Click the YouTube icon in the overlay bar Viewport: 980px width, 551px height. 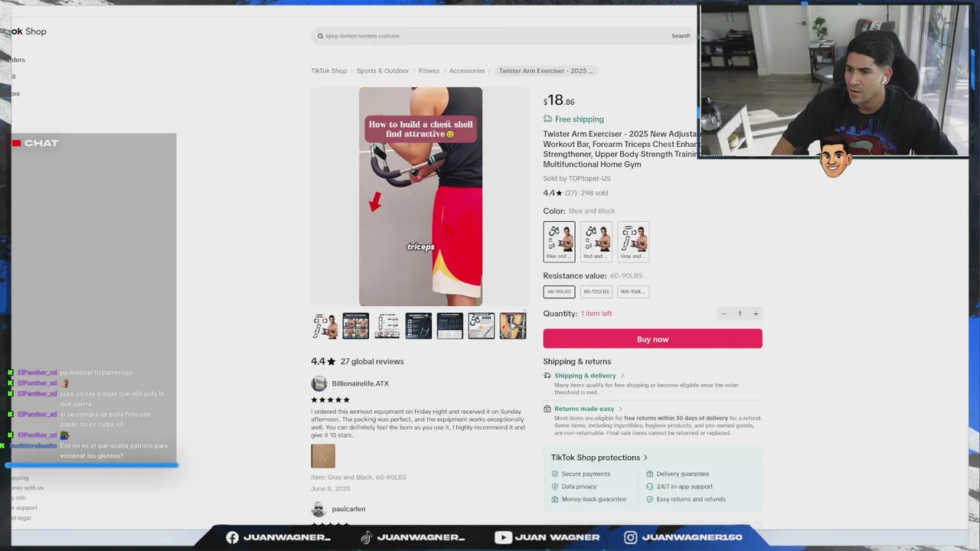pos(503,537)
